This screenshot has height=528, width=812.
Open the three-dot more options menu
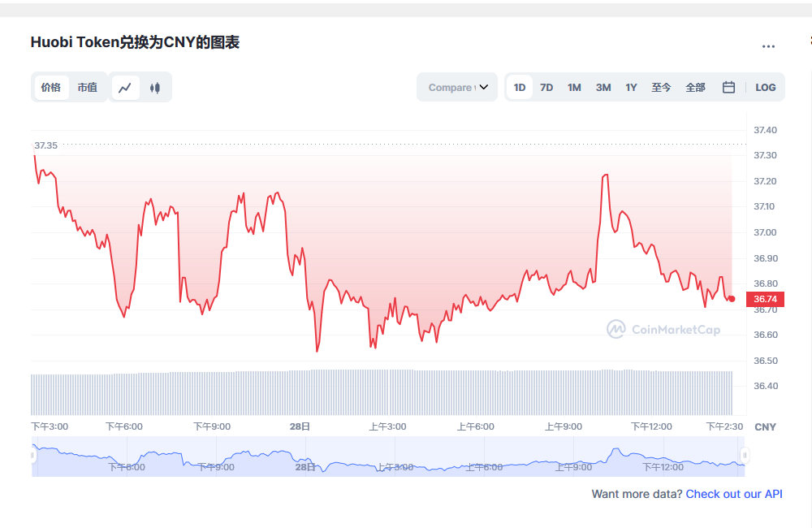click(768, 46)
